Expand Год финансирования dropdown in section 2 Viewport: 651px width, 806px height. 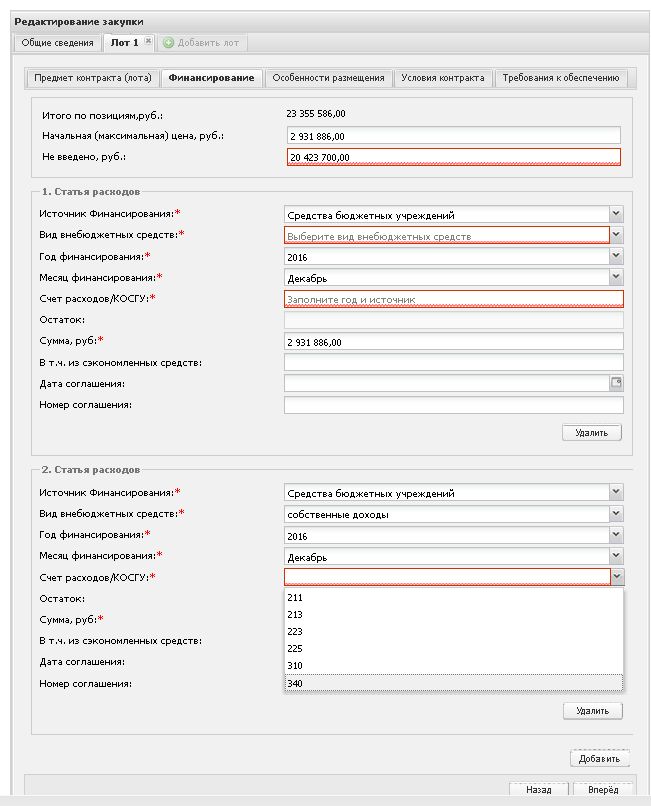pos(616,535)
